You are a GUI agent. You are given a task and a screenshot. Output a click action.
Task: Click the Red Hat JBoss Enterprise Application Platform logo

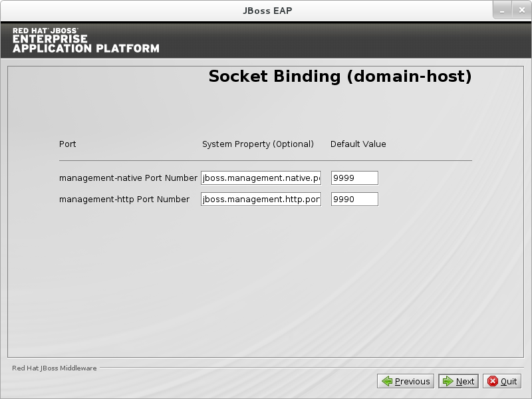point(86,40)
